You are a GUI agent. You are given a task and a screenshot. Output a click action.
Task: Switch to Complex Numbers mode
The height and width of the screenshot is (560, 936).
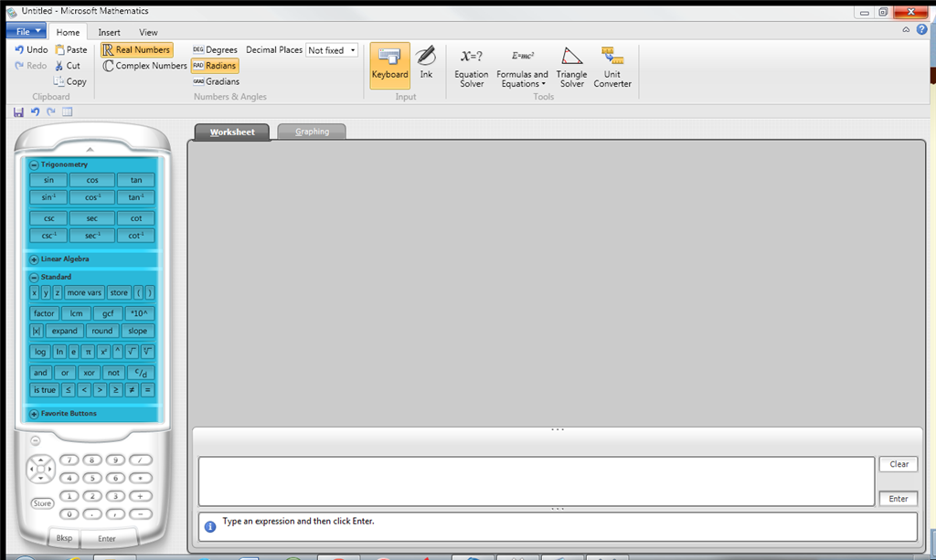pyautogui.click(x=144, y=66)
